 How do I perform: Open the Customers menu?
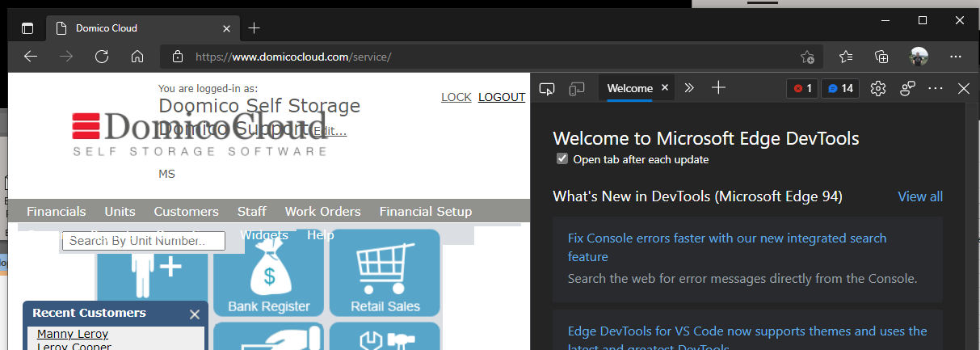pos(186,211)
